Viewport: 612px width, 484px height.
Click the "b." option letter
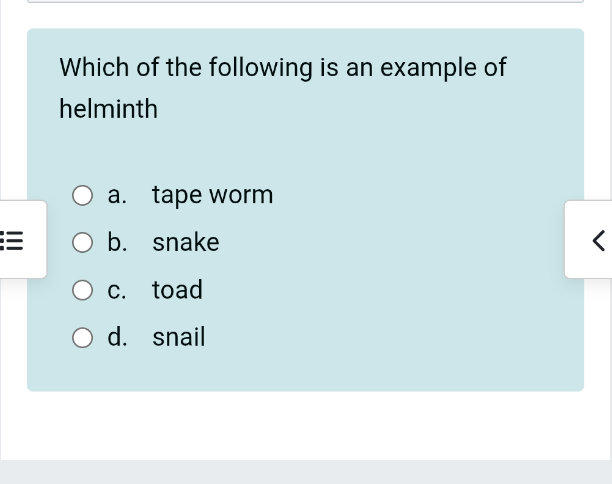coord(118,243)
